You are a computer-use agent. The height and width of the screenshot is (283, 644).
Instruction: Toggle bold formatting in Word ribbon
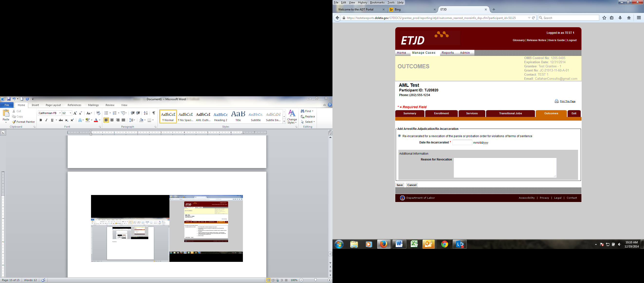pos(41,120)
